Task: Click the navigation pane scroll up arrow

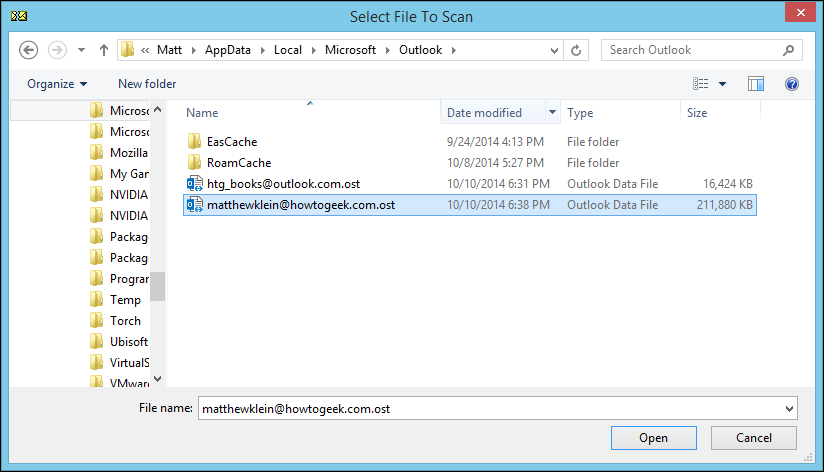Action: click(x=157, y=109)
